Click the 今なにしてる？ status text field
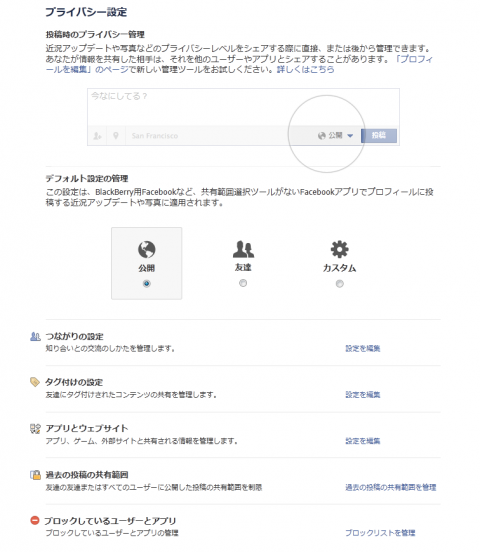 (x=243, y=107)
